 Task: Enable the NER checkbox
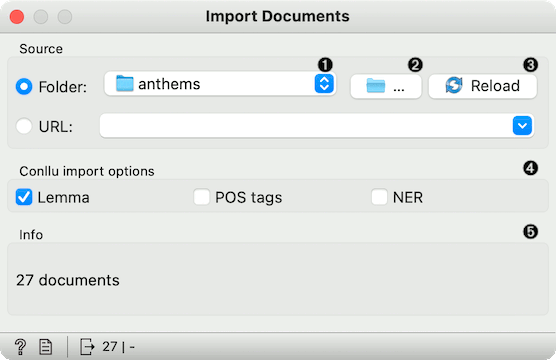[379, 197]
